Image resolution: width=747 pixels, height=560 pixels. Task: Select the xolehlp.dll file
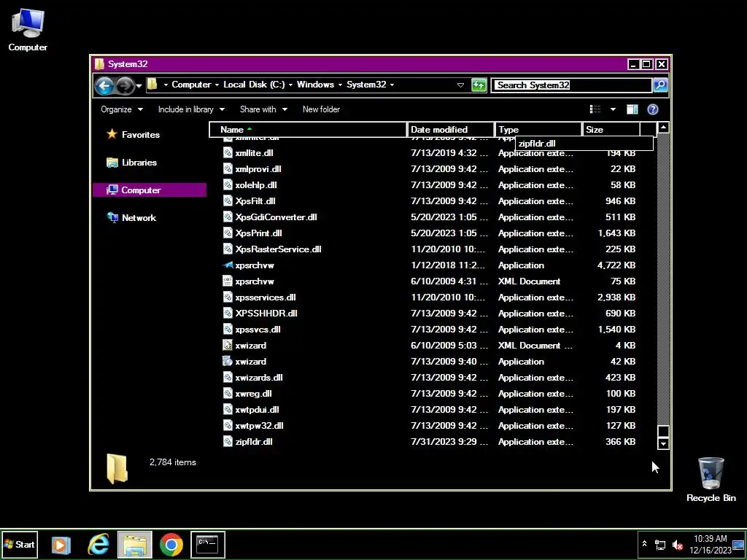pos(256,185)
